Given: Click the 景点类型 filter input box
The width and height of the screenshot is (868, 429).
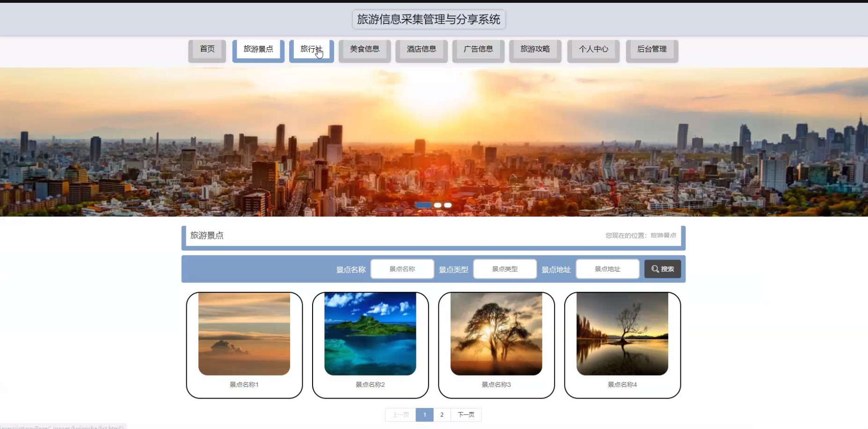Looking at the screenshot, I should click(504, 268).
